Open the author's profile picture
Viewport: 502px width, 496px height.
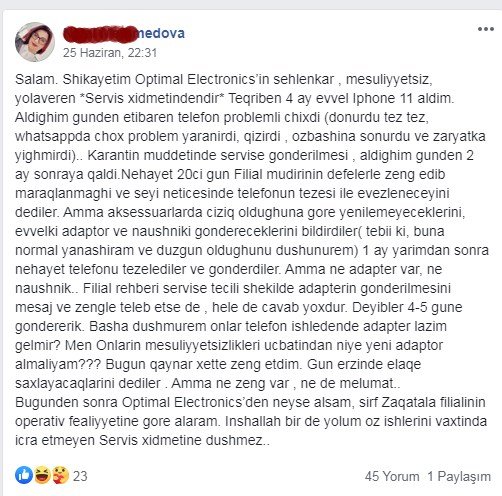tap(35, 42)
